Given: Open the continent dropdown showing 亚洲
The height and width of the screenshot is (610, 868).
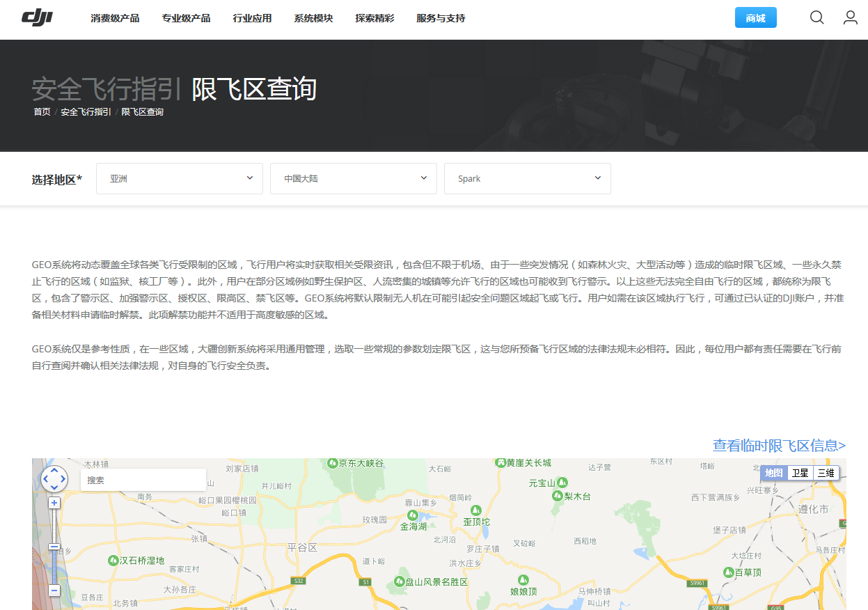Looking at the screenshot, I should coord(179,178).
